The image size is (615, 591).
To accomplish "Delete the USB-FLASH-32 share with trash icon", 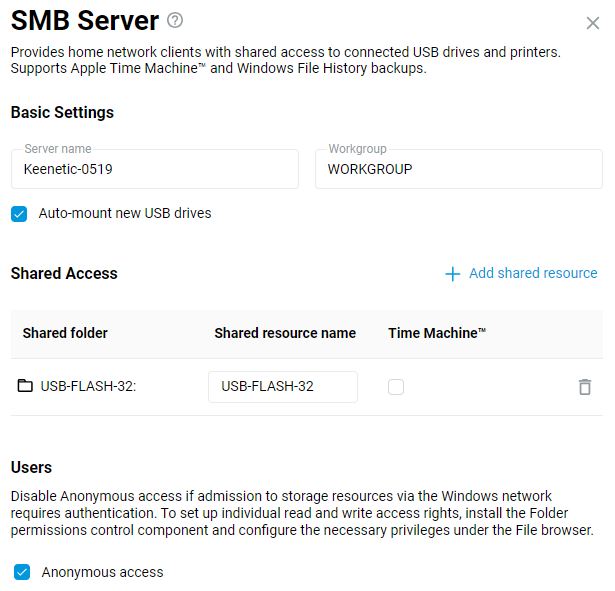I will [x=585, y=387].
